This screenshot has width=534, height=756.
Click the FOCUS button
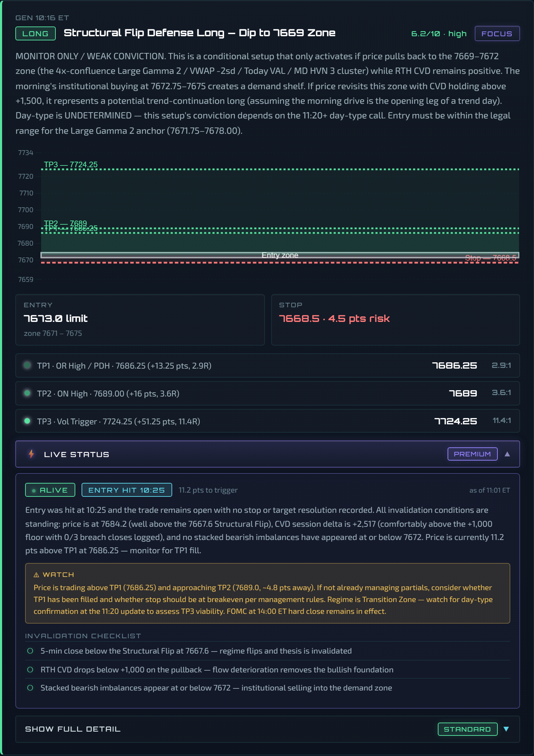tap(497, 33)
